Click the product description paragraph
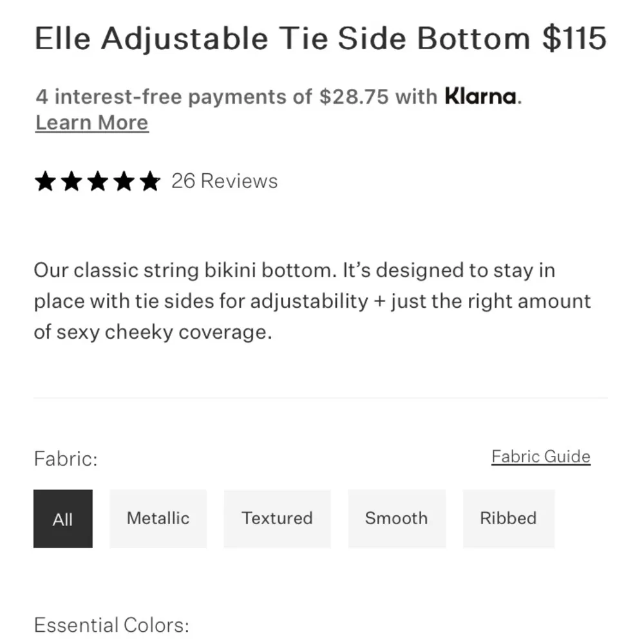 pyautogui.click(x=312, y=301)
